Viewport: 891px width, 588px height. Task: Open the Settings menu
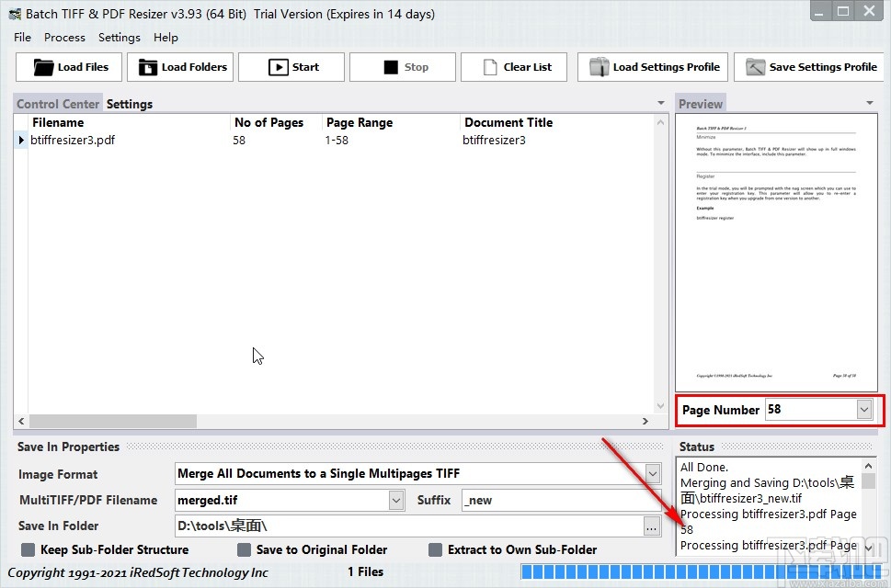119,38
